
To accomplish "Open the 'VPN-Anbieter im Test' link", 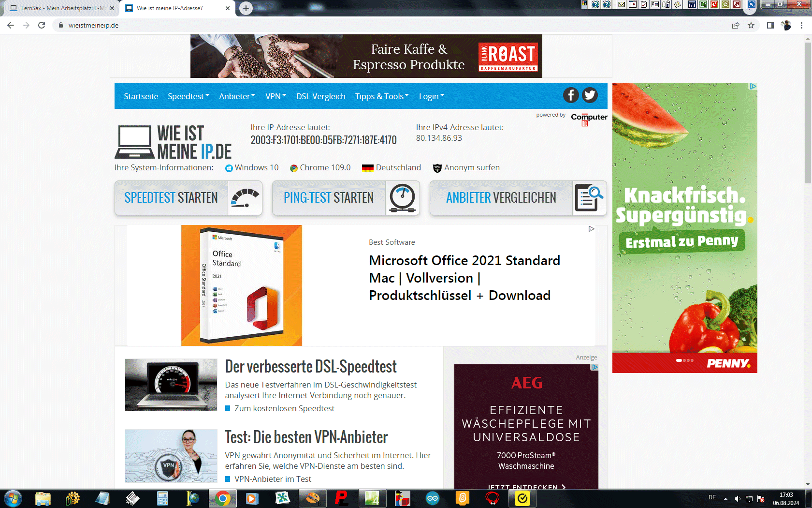I will [273, 479].
